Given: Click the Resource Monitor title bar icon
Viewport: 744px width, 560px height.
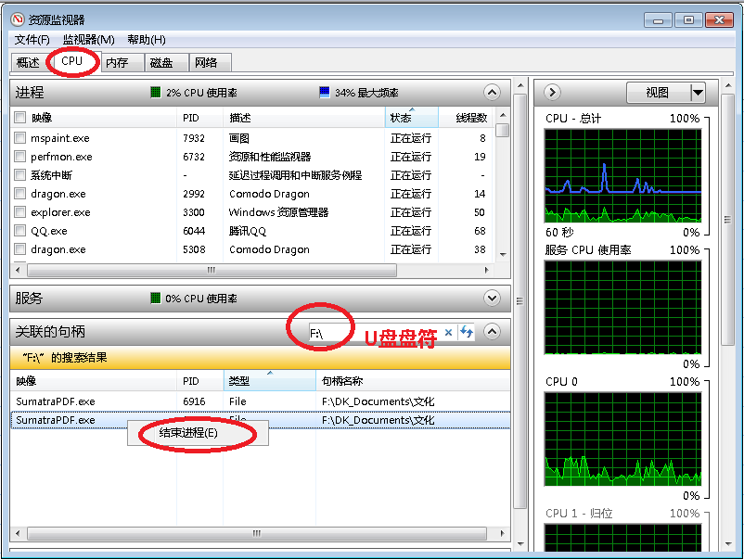Looking at the screenshot, I should (17, 19).
